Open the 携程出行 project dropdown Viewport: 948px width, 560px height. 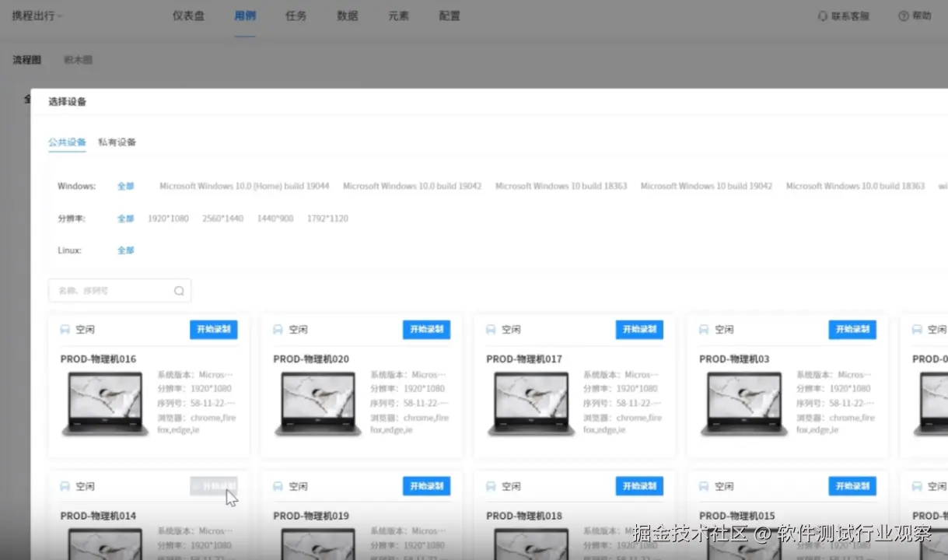click(x=37, y=16)
